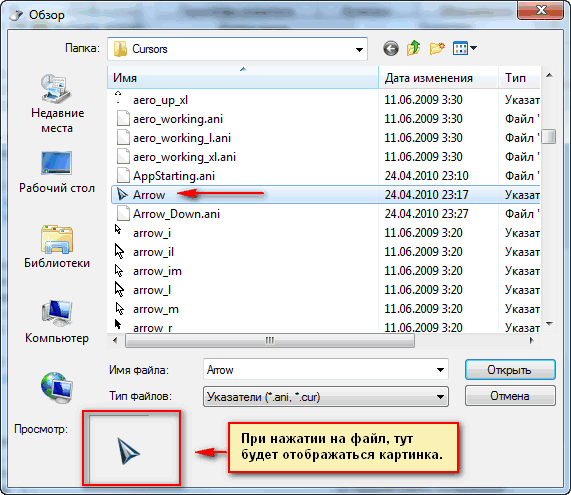Open Libraries (Библиотеки) shortcut

(56, 247)
